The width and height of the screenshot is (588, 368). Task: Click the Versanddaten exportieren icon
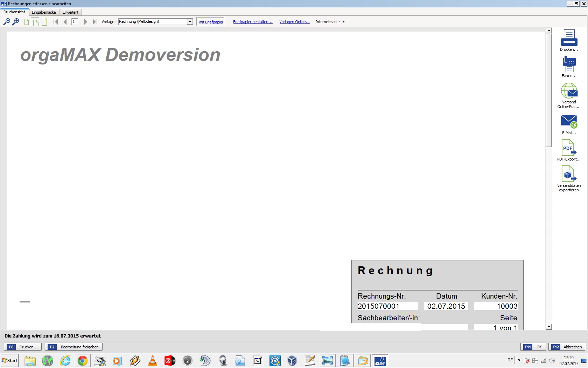click(x=569, y=174)
